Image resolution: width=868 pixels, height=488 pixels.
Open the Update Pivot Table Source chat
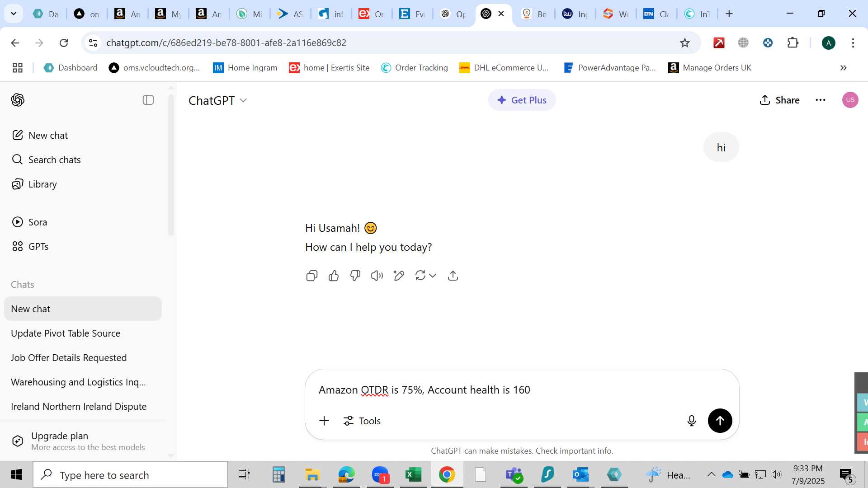[x=83, y=333]
